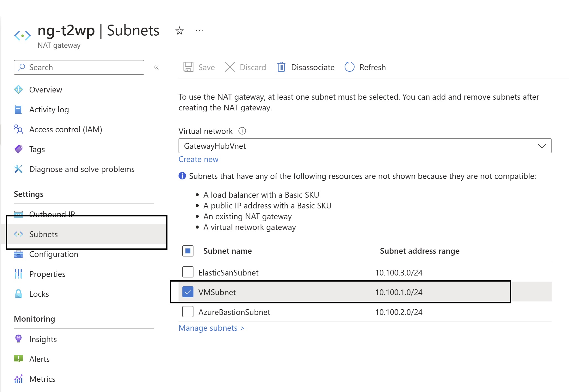
Task: Toggle the select-all subnets header checkbox
Action: pyautogui.click(x=188, y=251)
